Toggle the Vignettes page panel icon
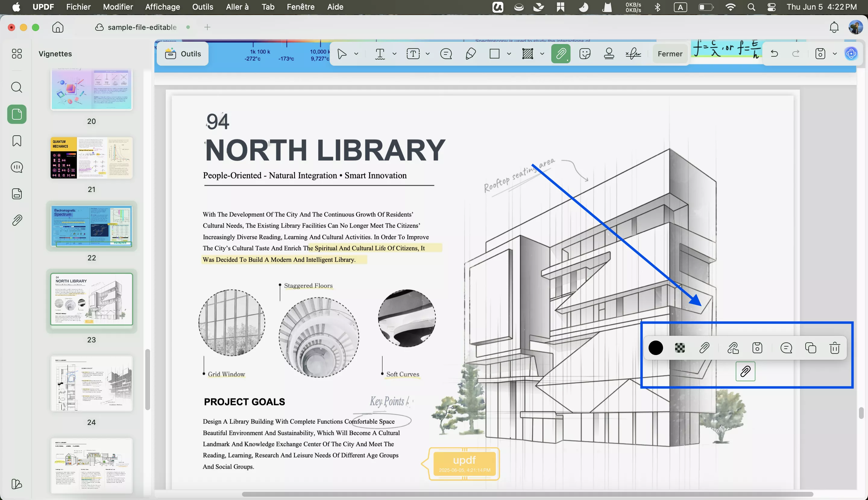The image size is (868, 500). (17, 114)
